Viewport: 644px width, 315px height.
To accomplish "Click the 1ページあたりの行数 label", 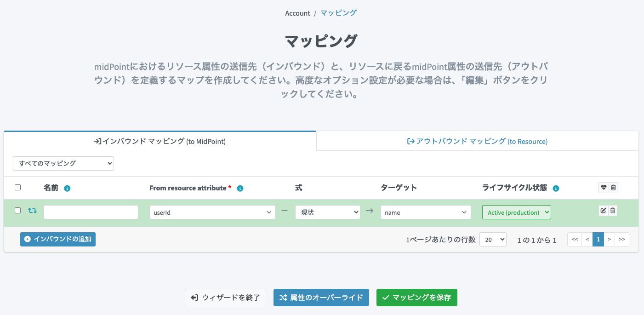I will pyautogui.click(x=441, y=240).
